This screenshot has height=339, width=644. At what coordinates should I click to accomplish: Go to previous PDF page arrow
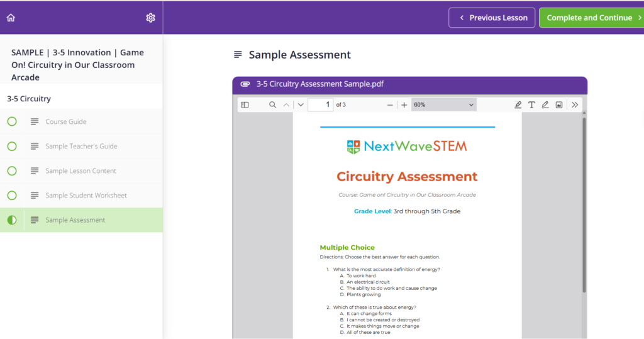coord(286,105)
